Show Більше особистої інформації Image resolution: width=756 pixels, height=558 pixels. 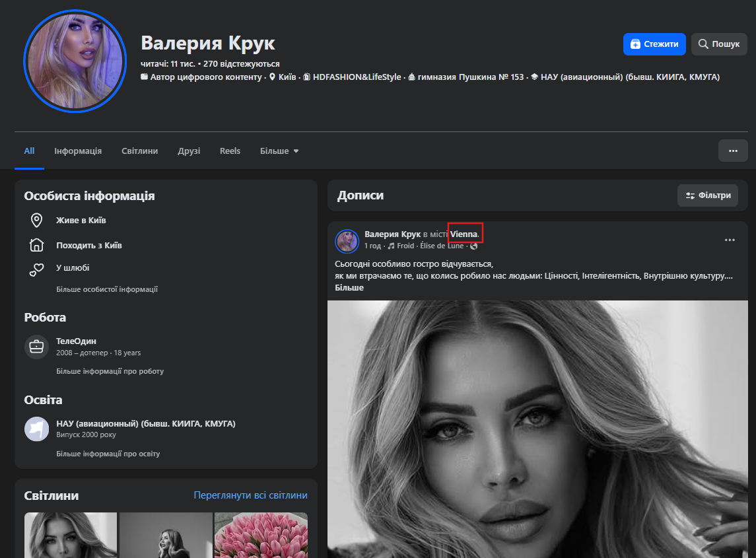[x=107, y=289]
